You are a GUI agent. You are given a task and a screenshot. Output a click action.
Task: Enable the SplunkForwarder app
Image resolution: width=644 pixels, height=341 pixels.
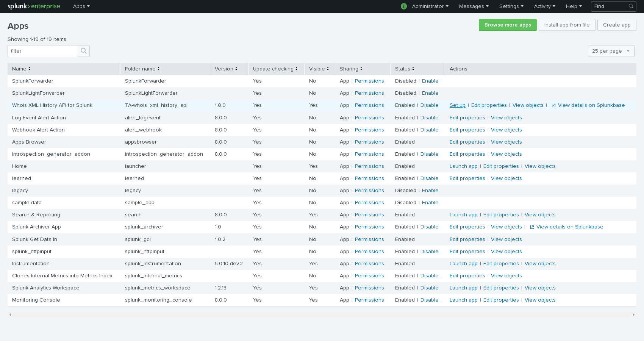click(x=430, y=81)
